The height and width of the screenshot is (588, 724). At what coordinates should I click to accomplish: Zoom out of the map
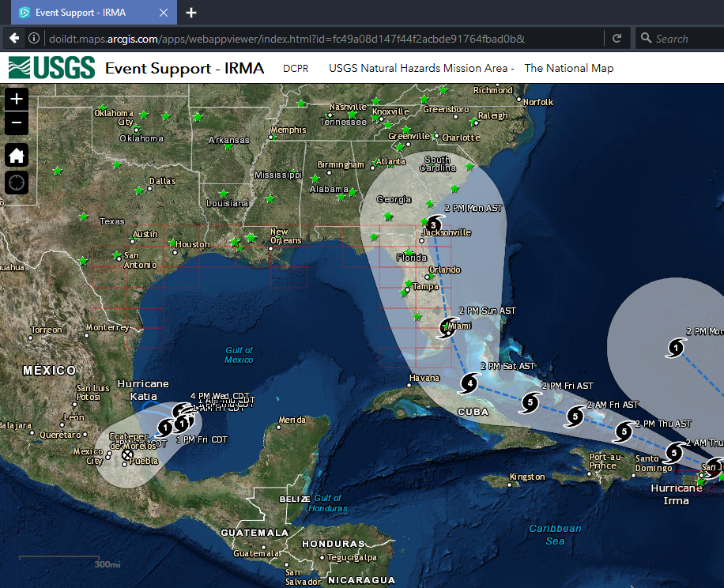tap(17, 122)
